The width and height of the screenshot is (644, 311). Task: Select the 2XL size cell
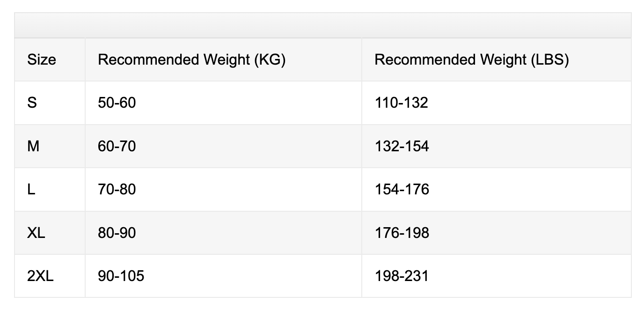click(40, 276)
